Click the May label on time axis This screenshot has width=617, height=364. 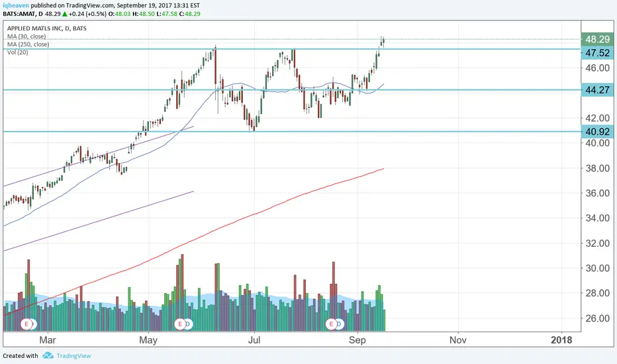click(x=148, y=340)
